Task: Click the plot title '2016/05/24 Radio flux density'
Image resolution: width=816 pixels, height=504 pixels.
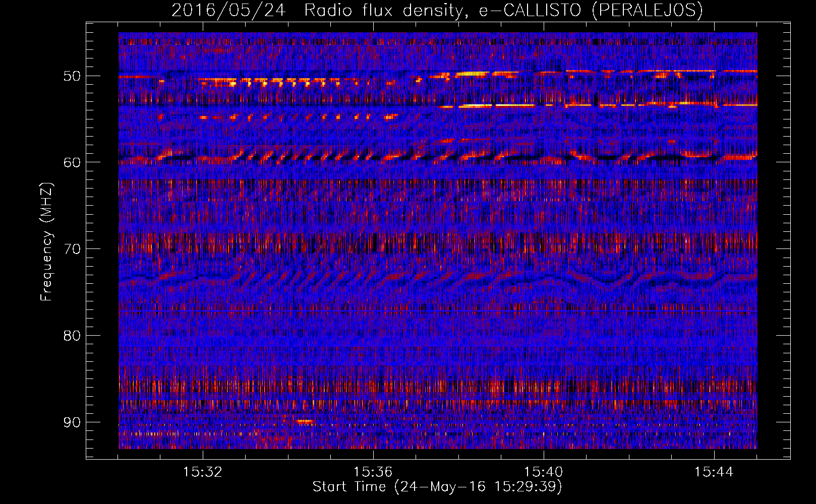Action: [x=437, y=10]
